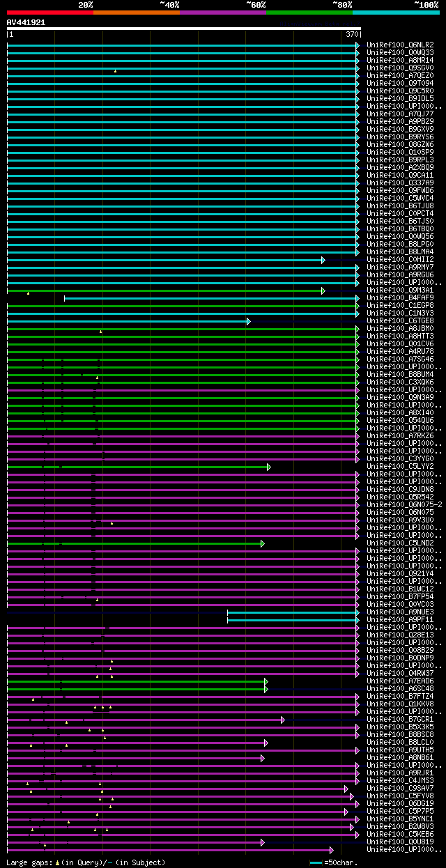The height and width of the screenshot is (868, 446).
Task: Click the UniRef100_A9NUE3 hit name
Action: (x=400, y=612)
